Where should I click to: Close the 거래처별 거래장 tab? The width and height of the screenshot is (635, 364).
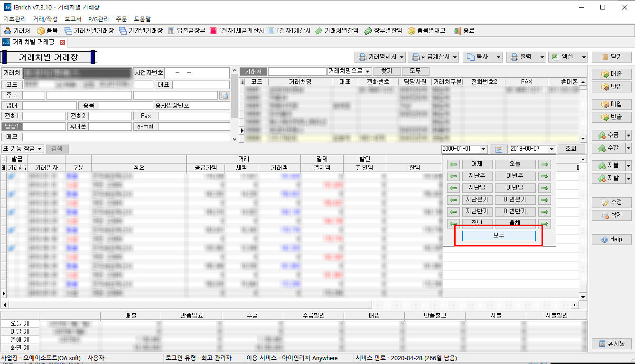coord(62,42)
